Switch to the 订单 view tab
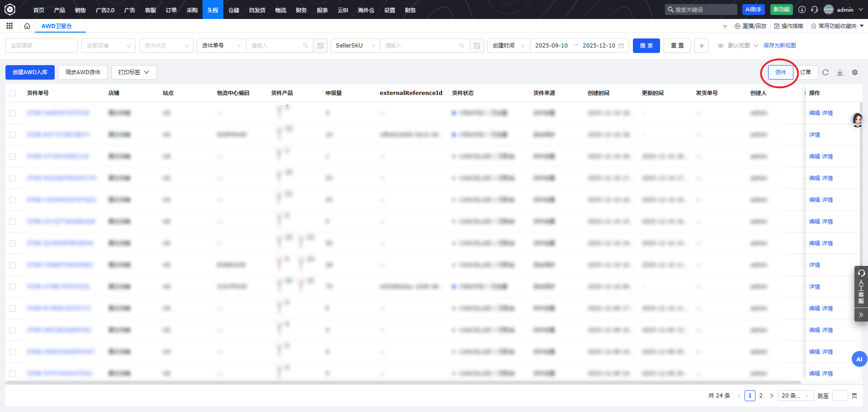 [806, 72]
